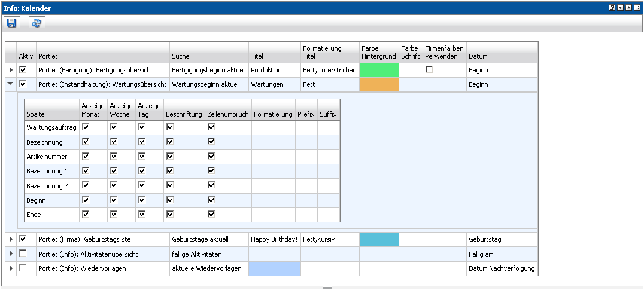The image size is (644, 290).
Task: Expand the Geburtstagsliste portlet row
Action: pos(11,239)
